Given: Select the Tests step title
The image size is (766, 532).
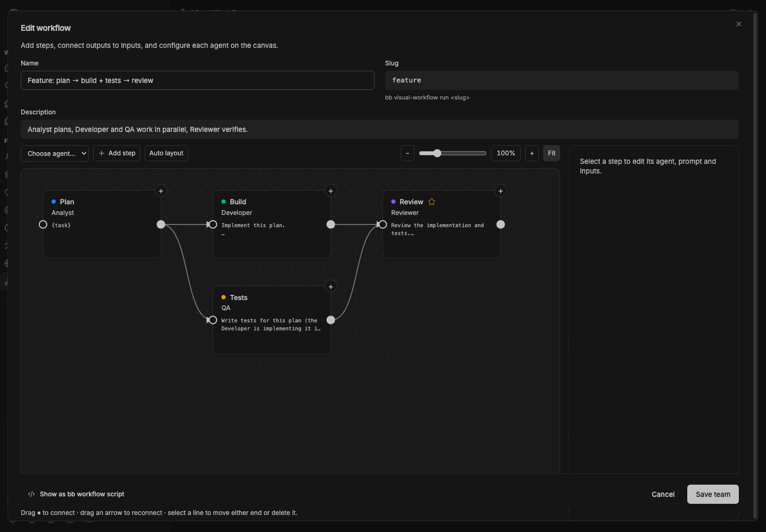Looking at the screenshot, I should pyautogui.click(x=238, y=297).
